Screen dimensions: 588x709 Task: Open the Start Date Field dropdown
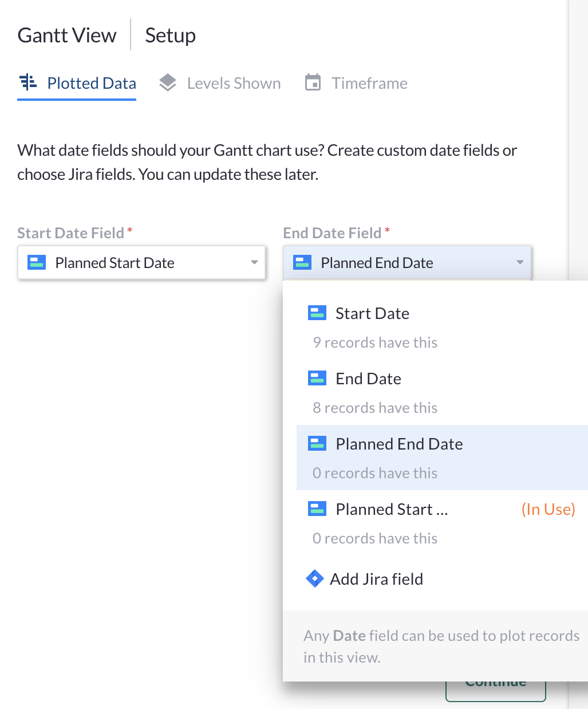(x=141, y=263)
